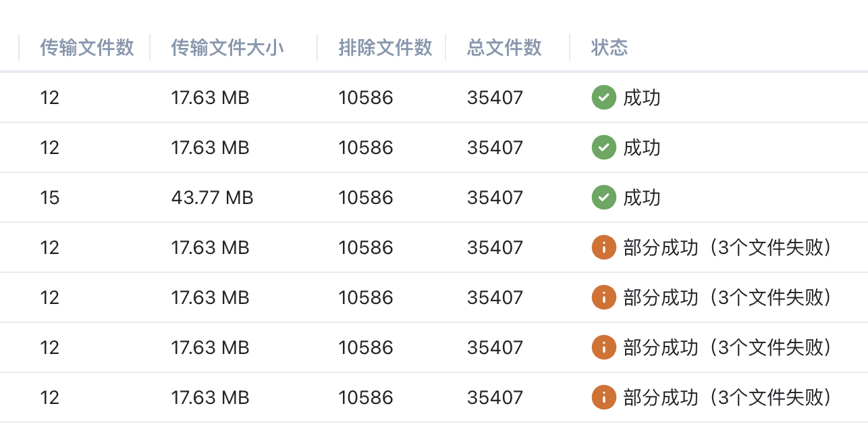Click the 排除文件数 column header
The height and width of the screenshot is (431, 868).
click(385, 47)
